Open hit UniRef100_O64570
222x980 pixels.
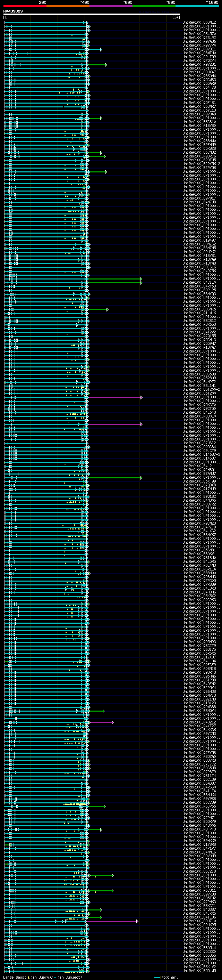pyautogui.click(x=199, y=34)
